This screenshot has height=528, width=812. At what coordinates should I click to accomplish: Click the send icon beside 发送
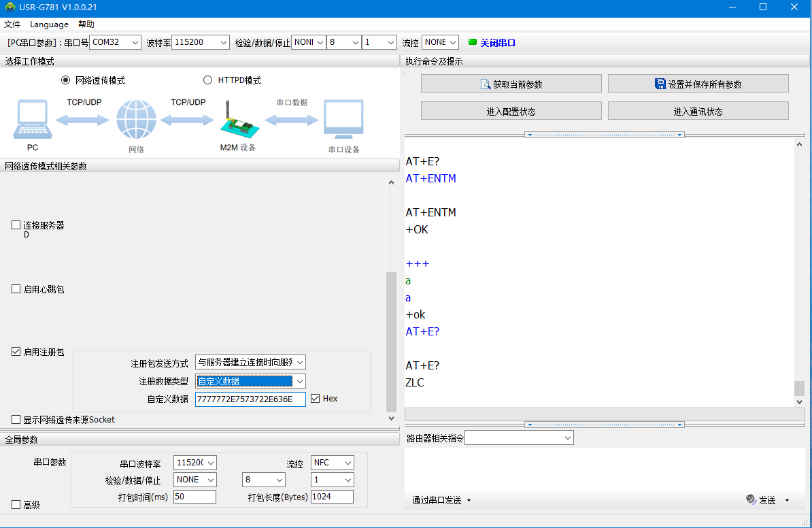(x=751, y=499)
